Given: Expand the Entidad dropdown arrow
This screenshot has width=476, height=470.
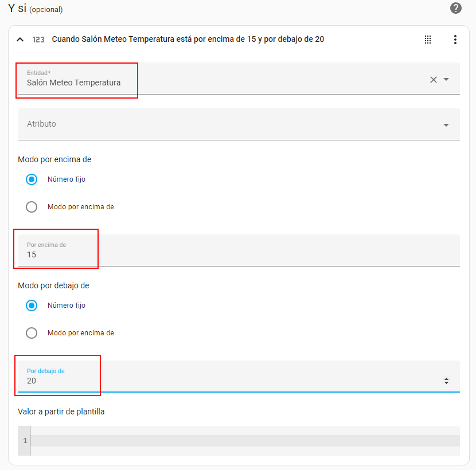Looking at the screenshot, I should pyautogui.click(x=446, y=80).
